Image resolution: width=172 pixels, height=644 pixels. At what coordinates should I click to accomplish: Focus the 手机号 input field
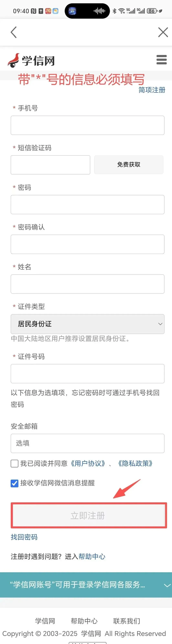[87, 125]
